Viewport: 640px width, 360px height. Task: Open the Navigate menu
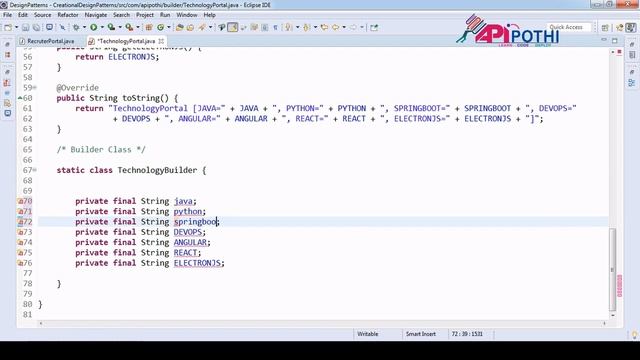click(x=96, y=15)
